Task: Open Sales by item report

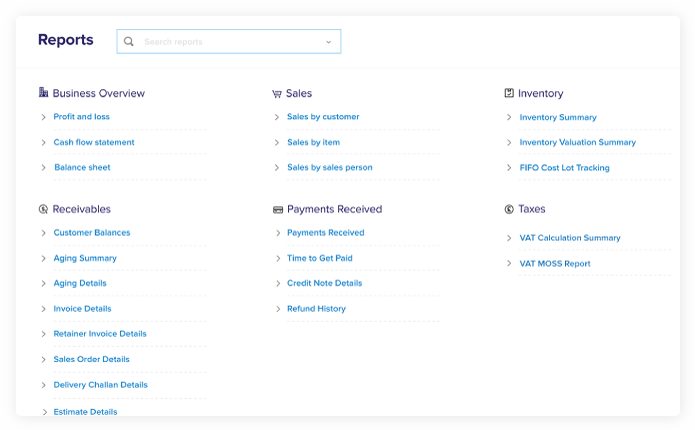Action: pyautogui.click(x=313, y=142)
